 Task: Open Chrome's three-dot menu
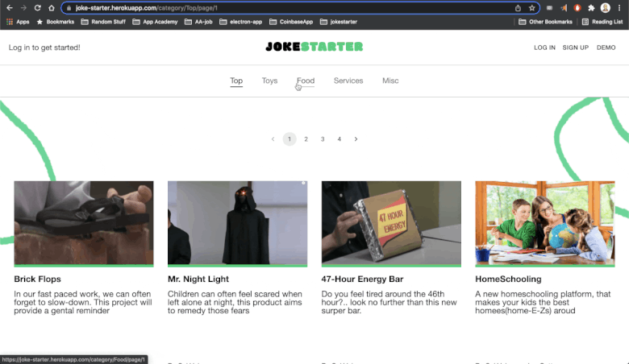(620, 7)
